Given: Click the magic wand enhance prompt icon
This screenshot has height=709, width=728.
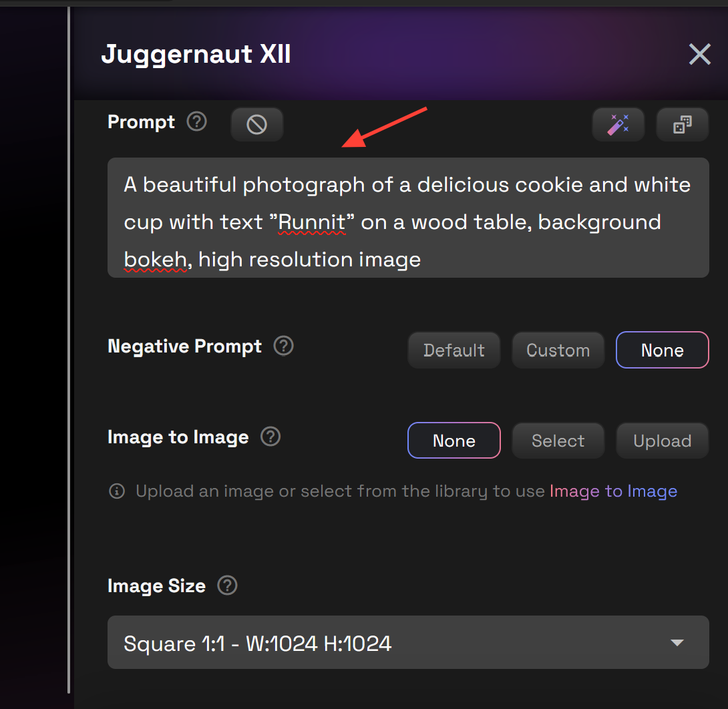Looking at the screenshot, I should (x=618, y=125).
